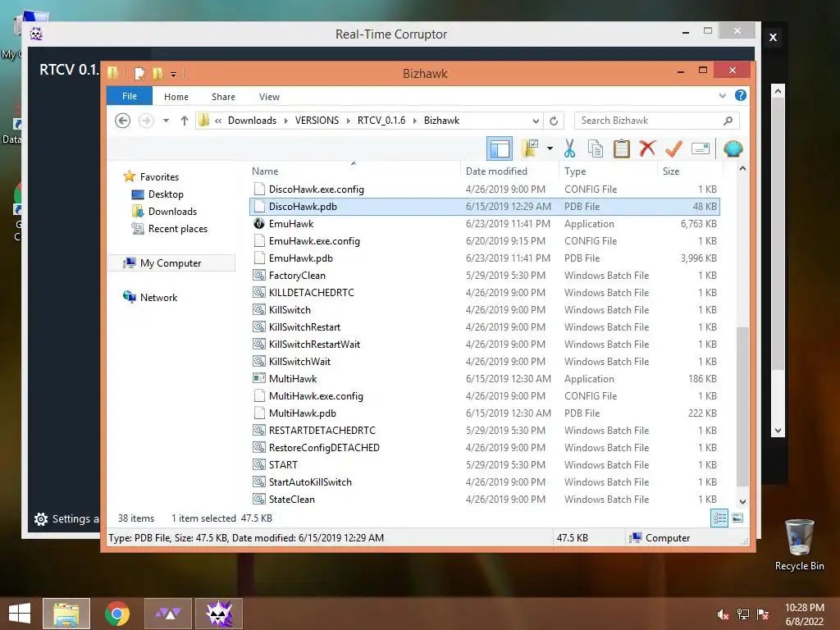This screenshot has height=630, width=840.
Task: Click the orange checkmark Properties icon
Action: (673, 148)
